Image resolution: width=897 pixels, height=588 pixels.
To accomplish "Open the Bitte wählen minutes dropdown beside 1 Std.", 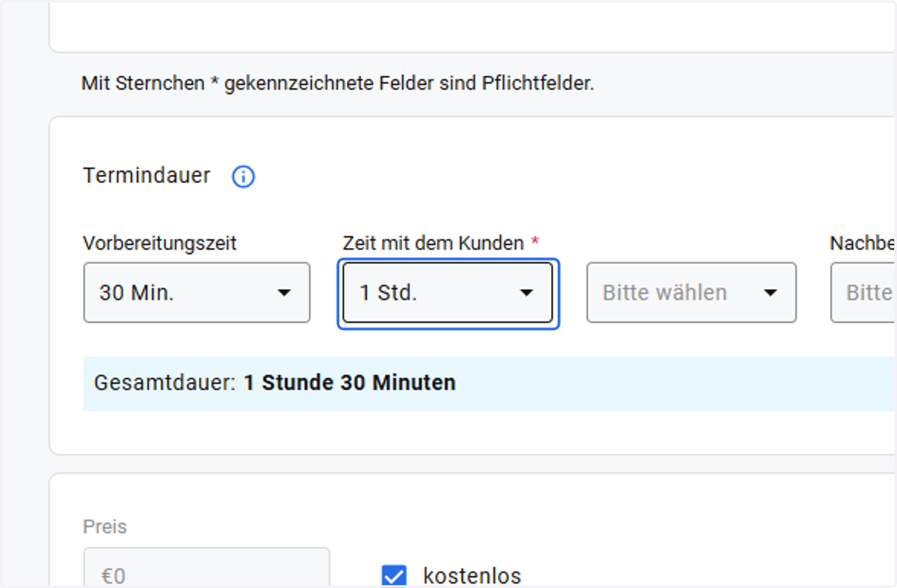I will [691, 292].
